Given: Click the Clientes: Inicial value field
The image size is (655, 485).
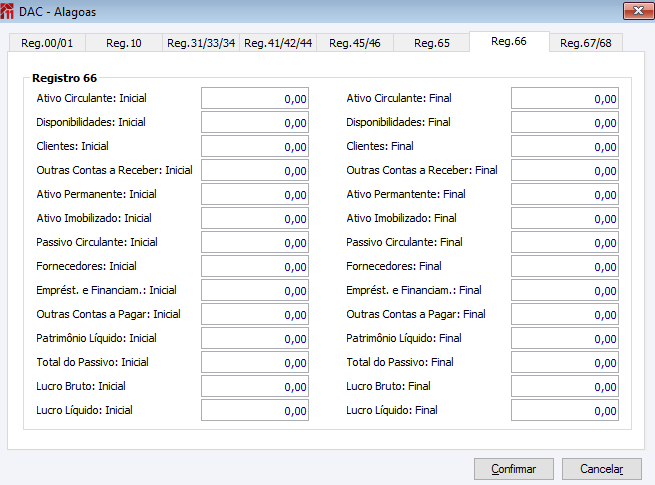Looking at the screenshot, I should [255, 147].
